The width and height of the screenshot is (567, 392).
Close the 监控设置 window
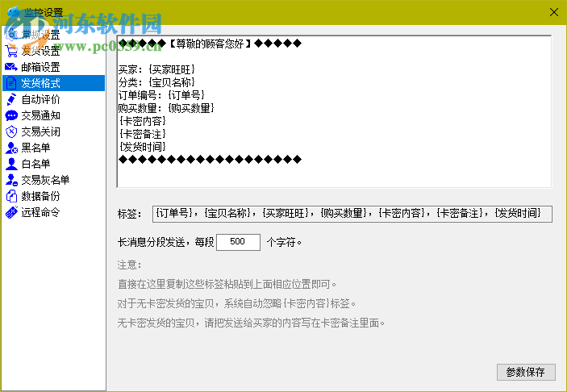coord(553,12)
